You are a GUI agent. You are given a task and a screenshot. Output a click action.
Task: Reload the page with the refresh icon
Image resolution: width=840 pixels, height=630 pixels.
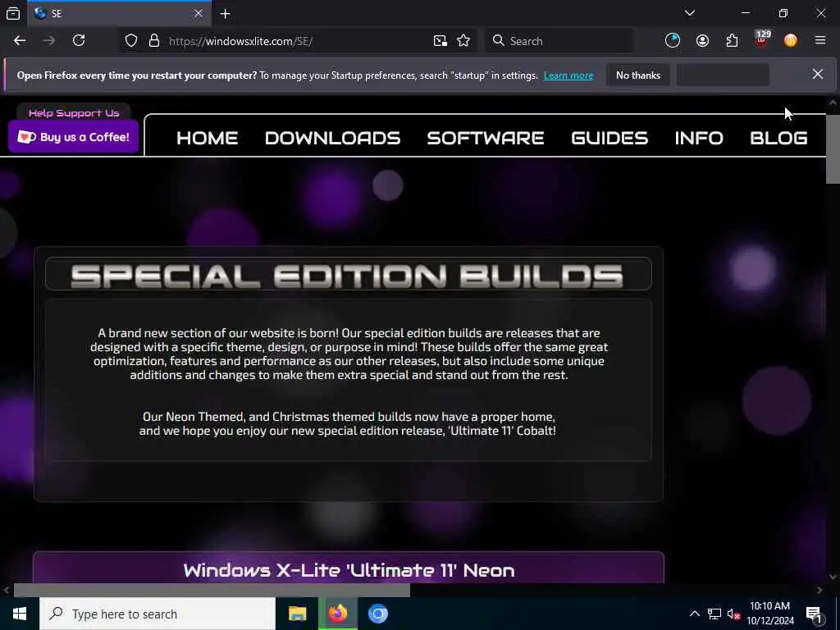pyautogui.click(x=79, y=41)
